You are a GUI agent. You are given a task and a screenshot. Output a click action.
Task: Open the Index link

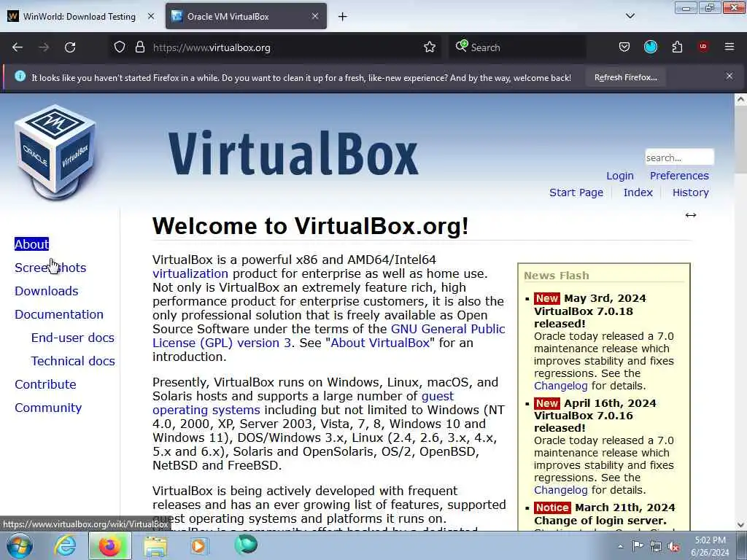coord(638,192)
